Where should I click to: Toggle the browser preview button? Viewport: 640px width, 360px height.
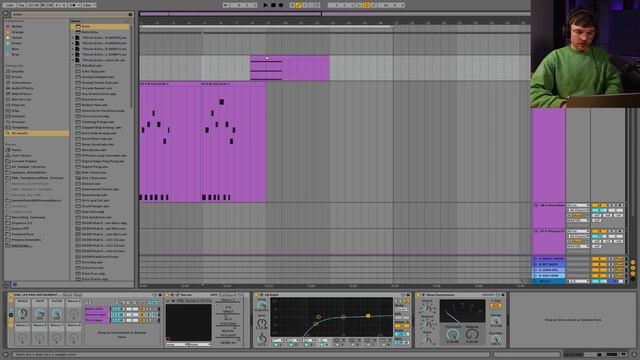[15, 284]
